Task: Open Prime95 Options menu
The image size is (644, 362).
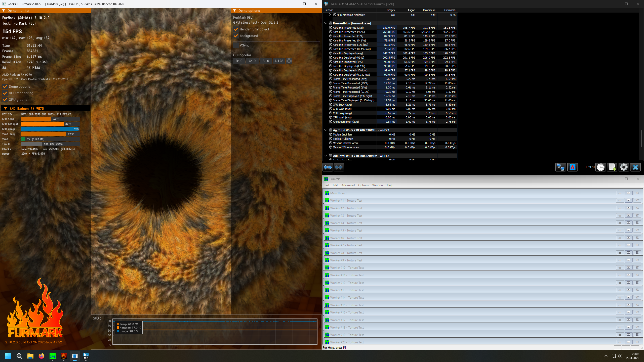Action: coord(364,185)
